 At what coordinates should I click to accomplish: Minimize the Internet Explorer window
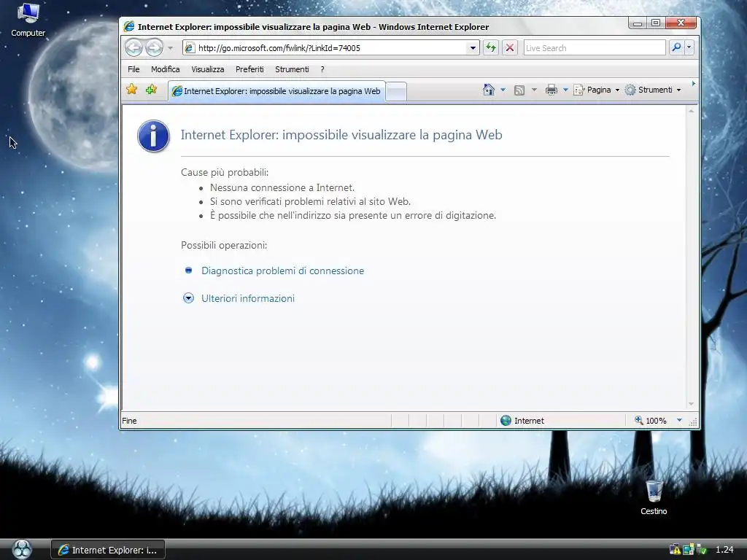tap(638, 23)
